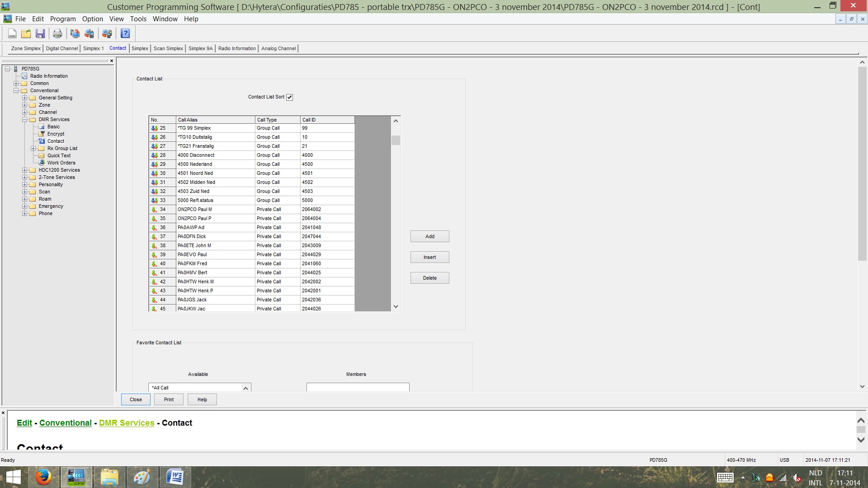Select contact row 34 ON2PCO Paul M icon
The height and width of the screenshot is (488, 868).
click(155, 210)
